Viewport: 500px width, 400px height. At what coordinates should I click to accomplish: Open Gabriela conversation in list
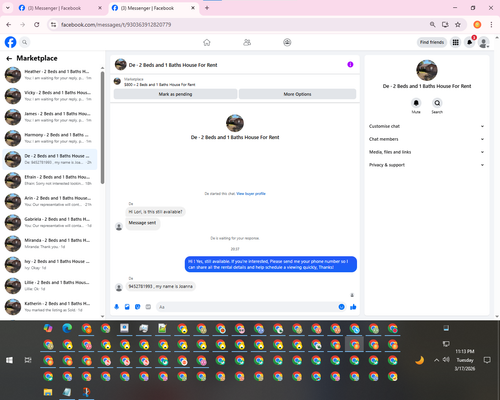click(x=50, y=222)
